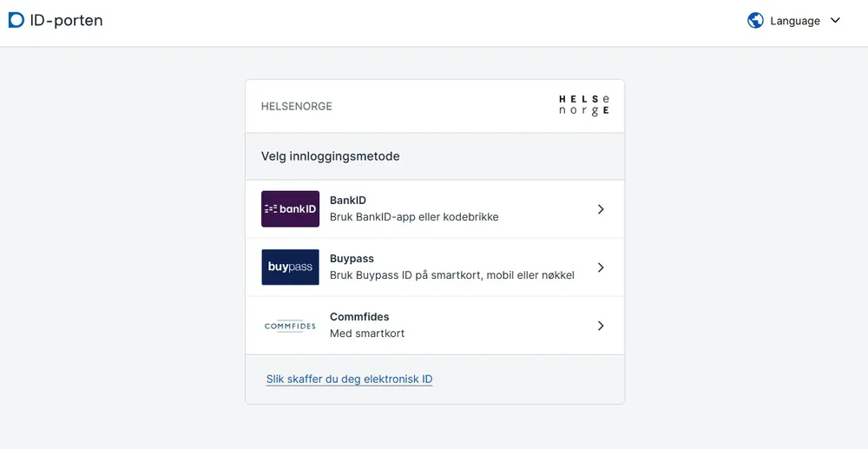Choose the Commfides login method title

pos(359,317)
